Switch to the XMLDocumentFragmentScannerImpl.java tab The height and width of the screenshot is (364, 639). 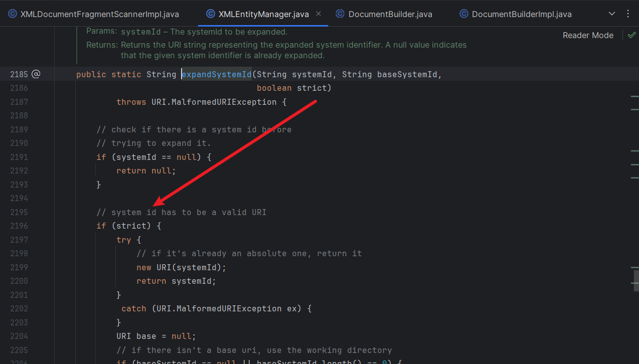pos(99,14)
